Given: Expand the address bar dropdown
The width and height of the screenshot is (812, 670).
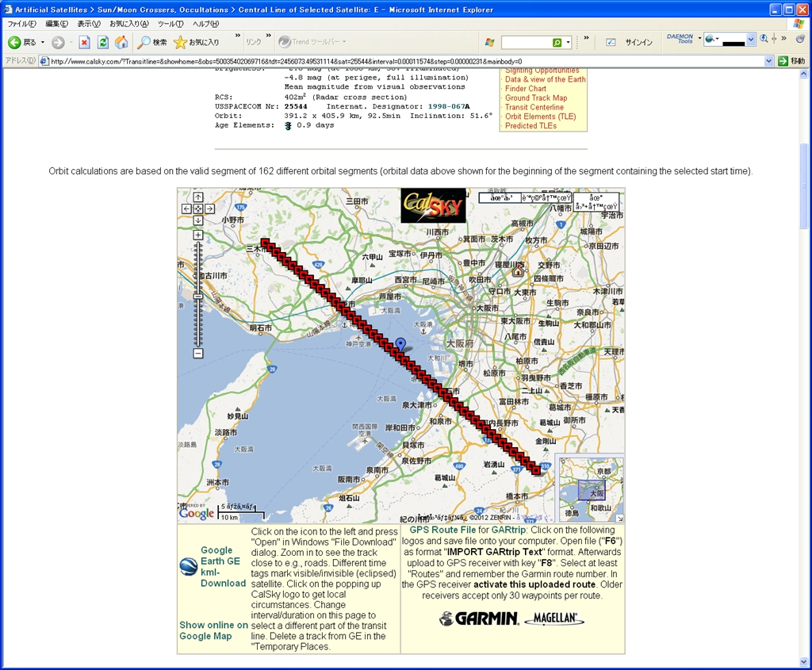Looking at the screenshot, I should point(769,61).
